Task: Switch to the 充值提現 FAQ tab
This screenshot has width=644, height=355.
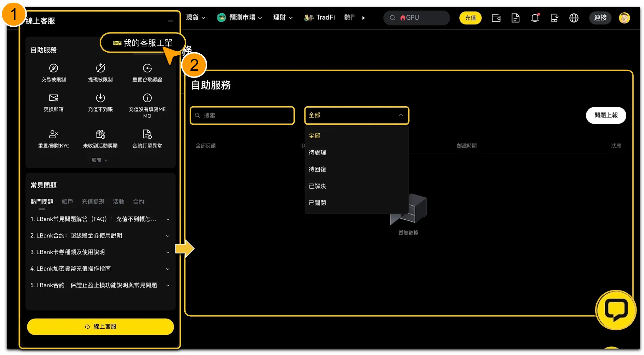Action: point(93,202)
